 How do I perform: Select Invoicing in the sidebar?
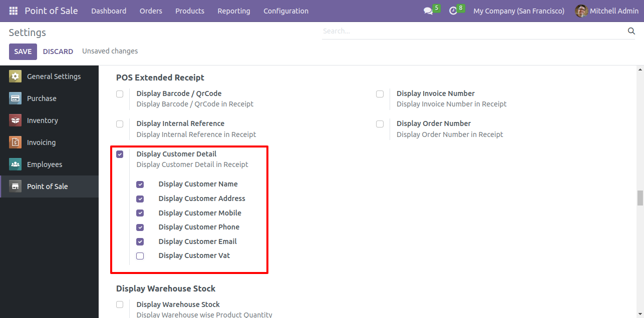coord(49,142)
